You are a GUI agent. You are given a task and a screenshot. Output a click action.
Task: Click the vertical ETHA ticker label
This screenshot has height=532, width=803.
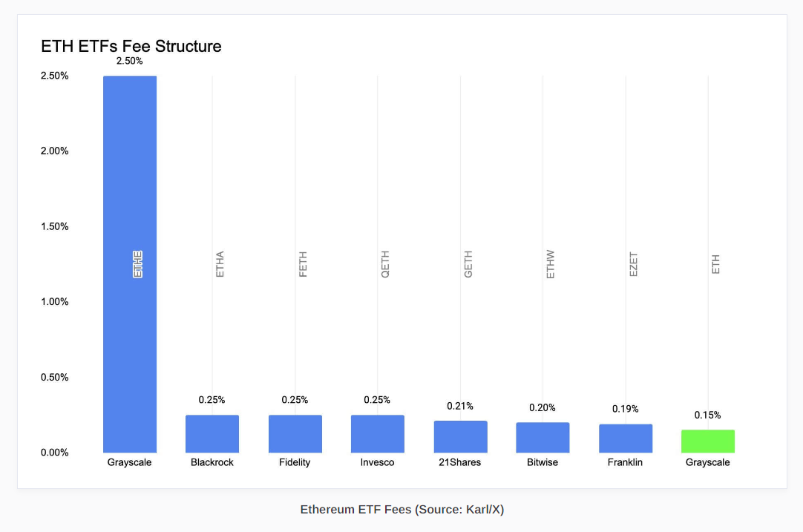point(220,264)
